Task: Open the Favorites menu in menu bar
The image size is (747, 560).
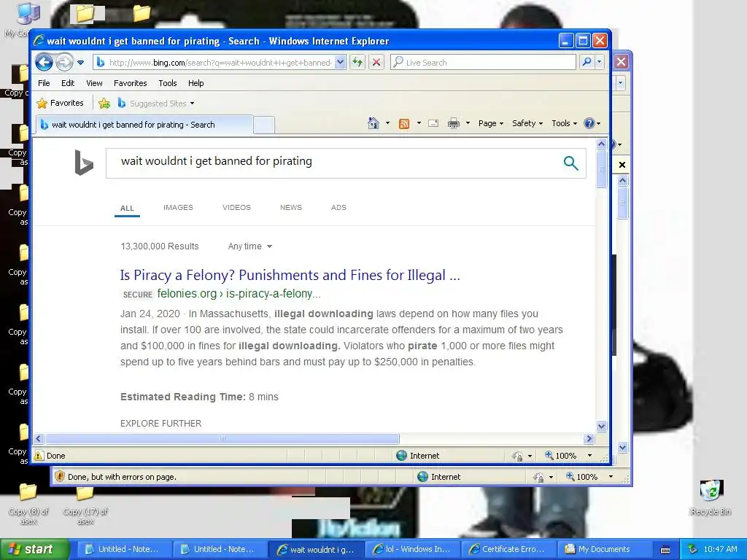Action: 130,83
